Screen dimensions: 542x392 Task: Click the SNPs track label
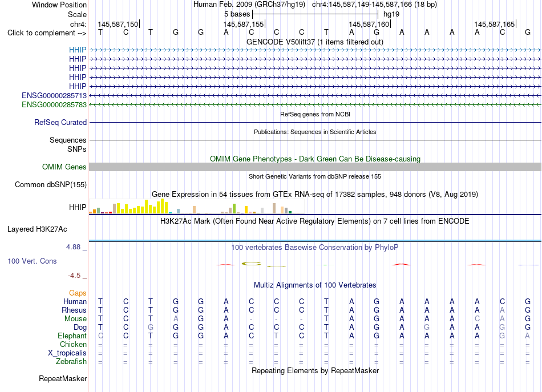point(77,149)
